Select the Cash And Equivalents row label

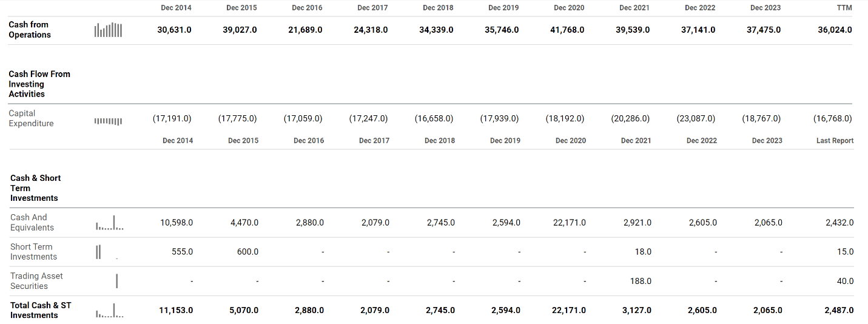point(32,223)
